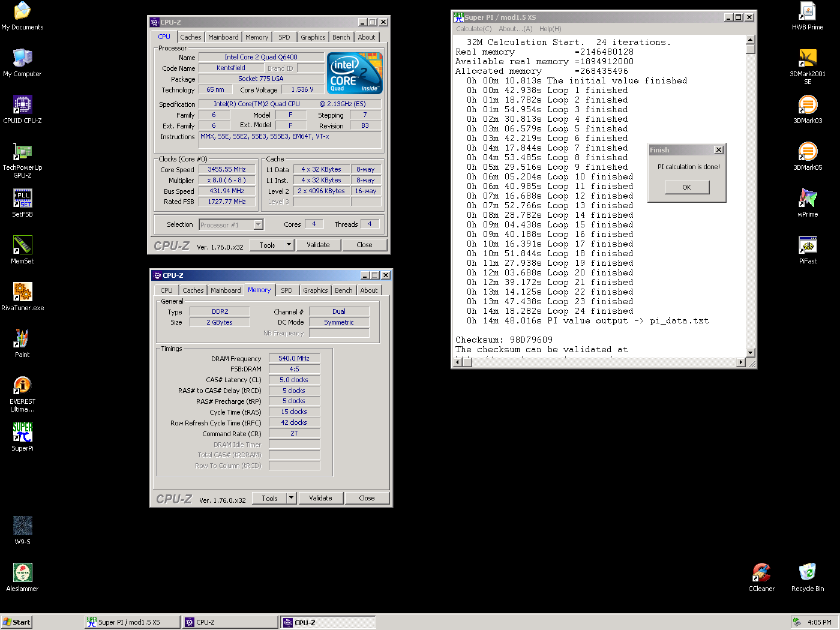Open Bench tab in lower CPU-Z window
This screenshot has width=840, height=630.
344,290
